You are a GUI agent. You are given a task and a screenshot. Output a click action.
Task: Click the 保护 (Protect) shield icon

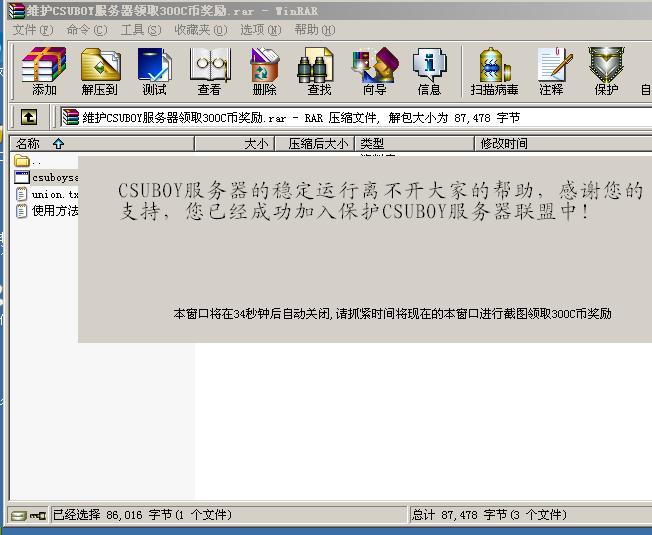tap(606, 71)
